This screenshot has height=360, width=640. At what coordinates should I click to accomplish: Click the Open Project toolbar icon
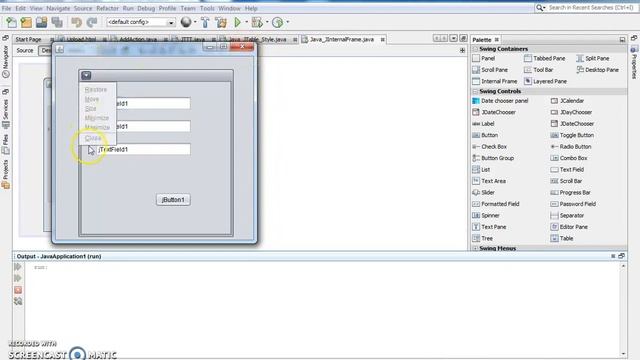(x=41, y=22)
